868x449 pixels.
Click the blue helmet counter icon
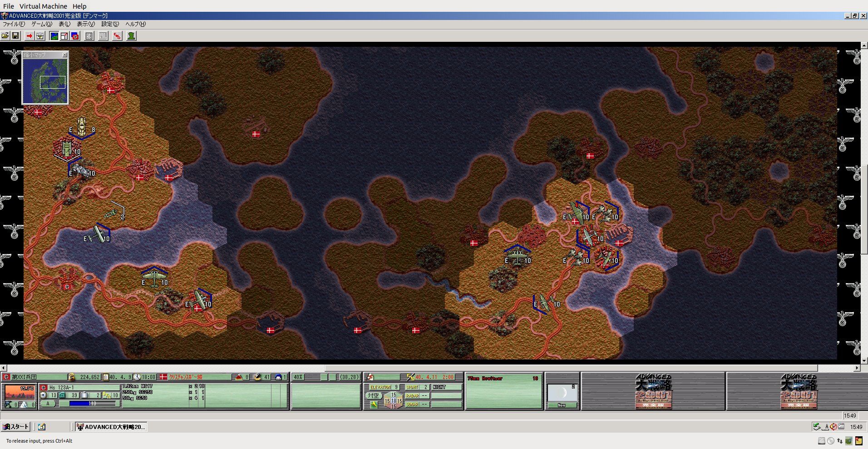278,377
